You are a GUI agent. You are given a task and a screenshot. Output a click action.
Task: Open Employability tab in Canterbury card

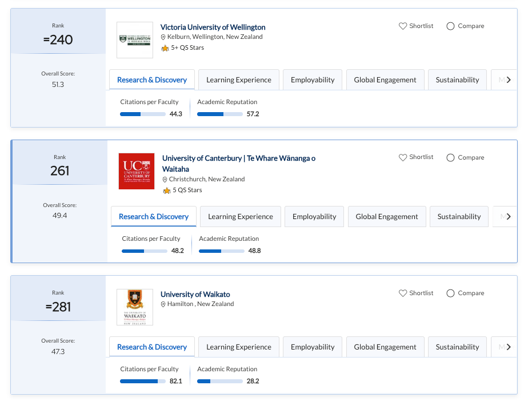point(314,217)
